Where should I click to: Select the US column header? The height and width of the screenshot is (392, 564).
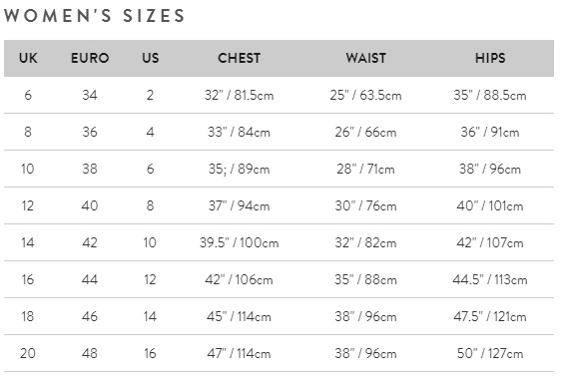click(x=151, y=58)
